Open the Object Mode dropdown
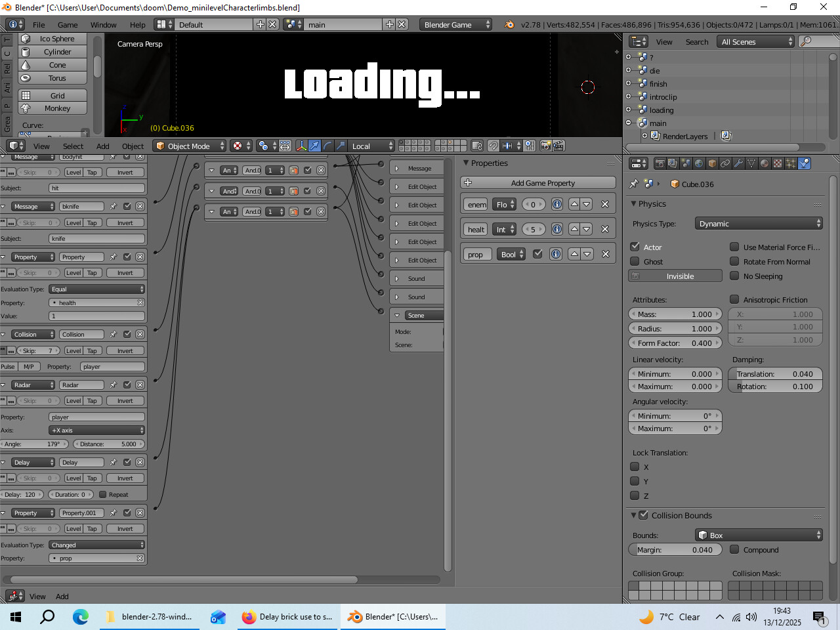Viewport: 840px width, 630px height. [x=190, y=146]
